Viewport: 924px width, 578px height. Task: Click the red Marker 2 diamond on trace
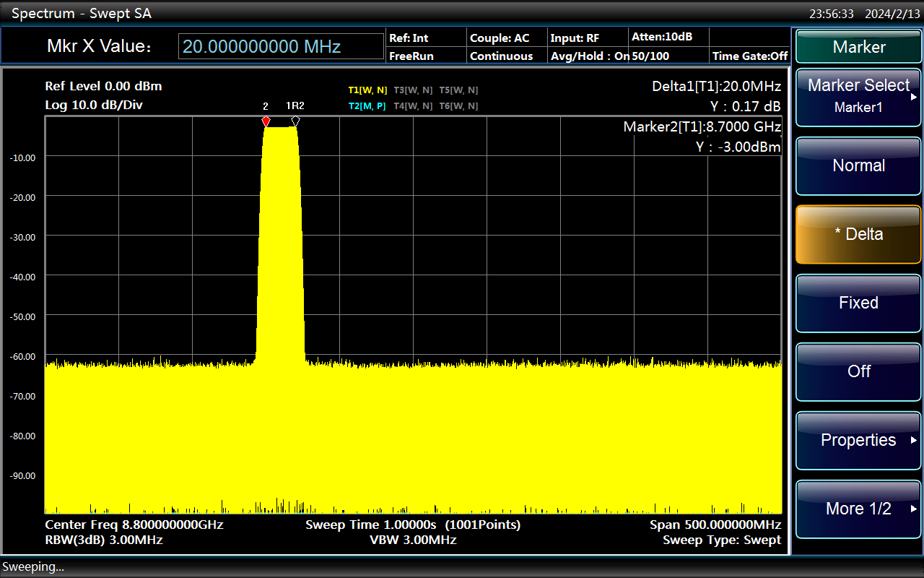point(266,121)
